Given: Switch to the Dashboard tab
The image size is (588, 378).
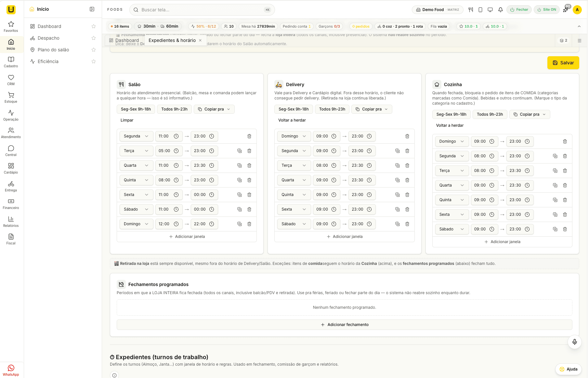Looking at the screenshot, I should tap(124, 40).
